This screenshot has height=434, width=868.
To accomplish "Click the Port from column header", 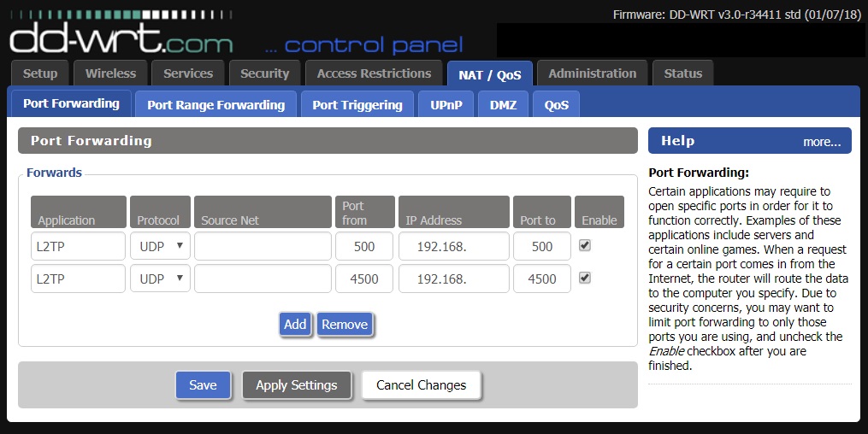I will tap(365, 212).
